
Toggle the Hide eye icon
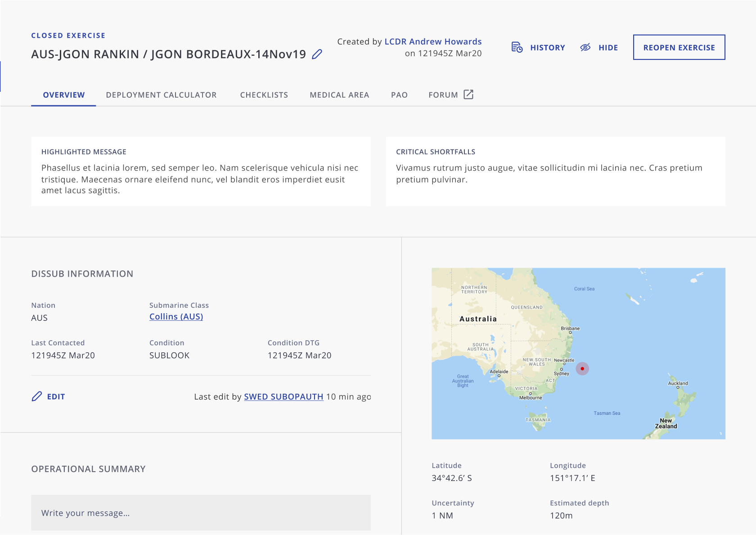(x=585, y=47)
